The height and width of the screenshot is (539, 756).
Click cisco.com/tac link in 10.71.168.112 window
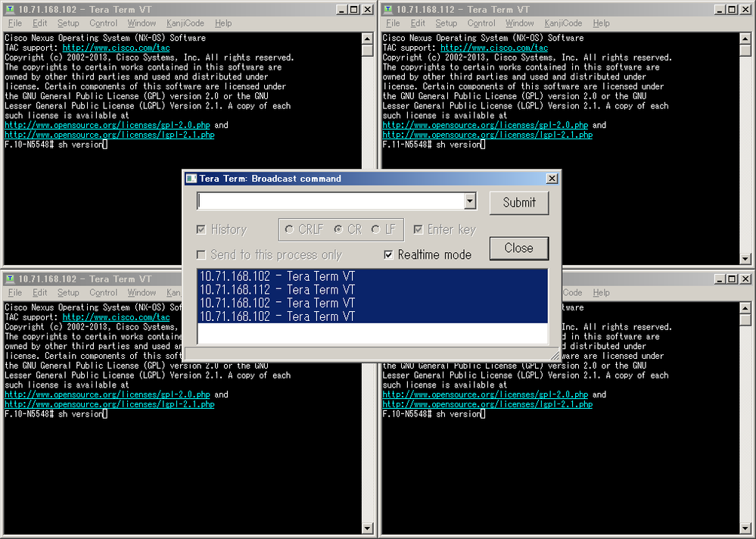click(x=494, y=48)
